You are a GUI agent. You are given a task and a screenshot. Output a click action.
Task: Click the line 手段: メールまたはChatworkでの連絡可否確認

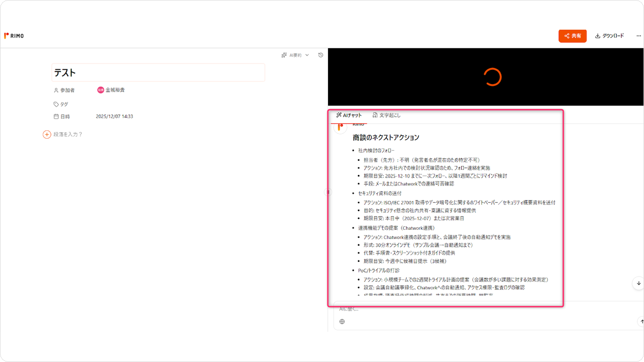tap(409, 184)
